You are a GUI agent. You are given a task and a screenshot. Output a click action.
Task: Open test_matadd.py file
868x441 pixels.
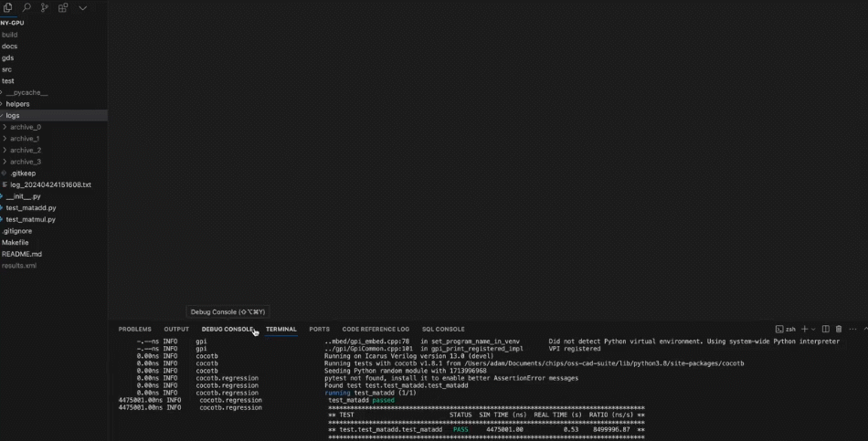pyautogui.click(x=31, y=208)
